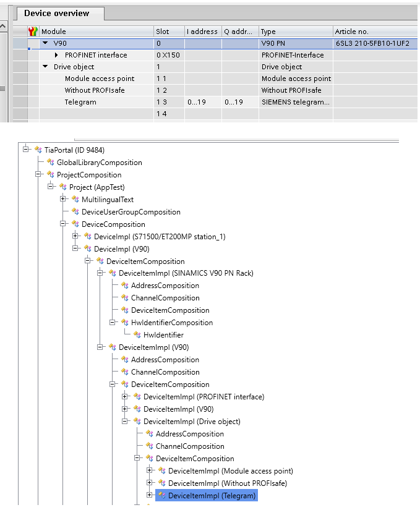Image resolution: width=420 pixels, height=510 pixels.
Task: Select DeviceItemImpl (SINAMICS V90 PN Rack) item
Action: coord(186,273)
